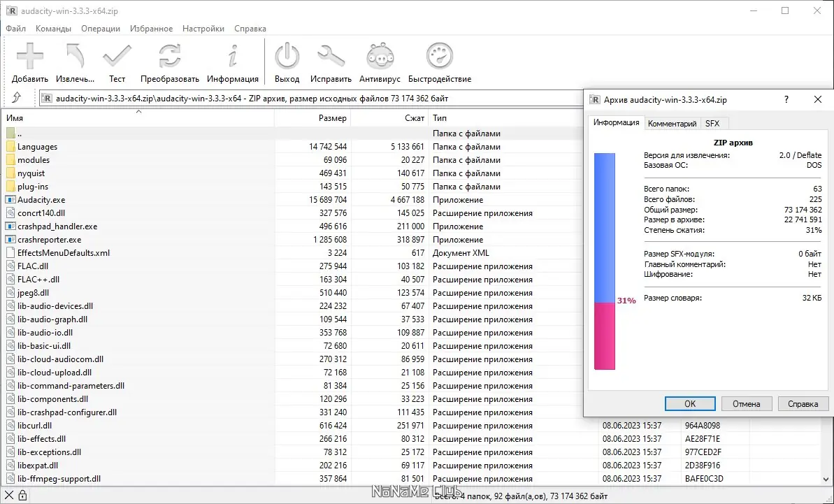Image resolution: width=834 pixels, height=504 pixels.
Task: Click the Справка button in the dialog
Action: [803, 403]
